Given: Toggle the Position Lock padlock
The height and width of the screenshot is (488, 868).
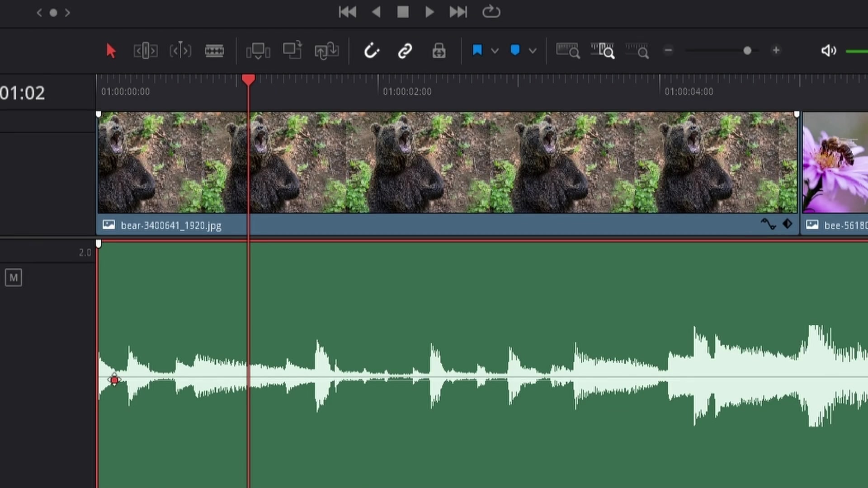Looking at the screenshot, I should point(439,51).
